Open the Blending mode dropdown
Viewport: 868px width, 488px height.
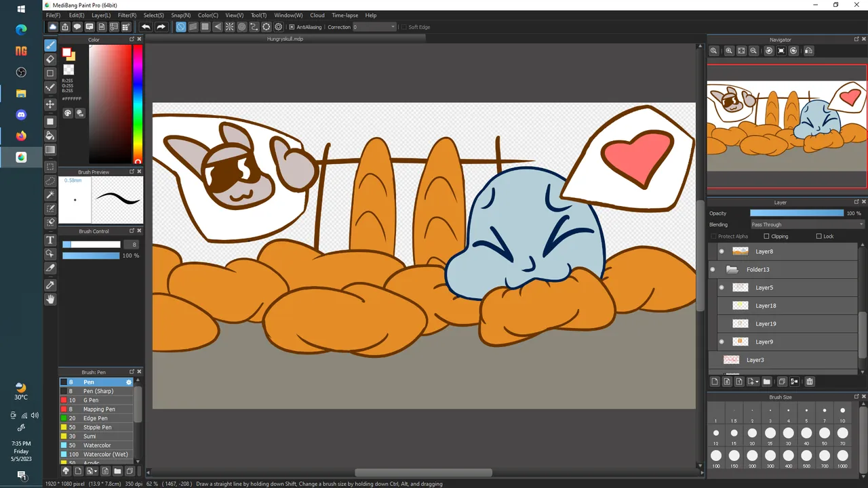click(807, 224)
